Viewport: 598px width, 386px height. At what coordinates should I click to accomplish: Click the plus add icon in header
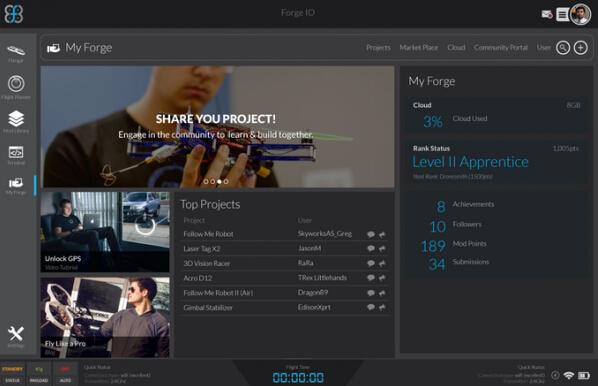[580, 48]
